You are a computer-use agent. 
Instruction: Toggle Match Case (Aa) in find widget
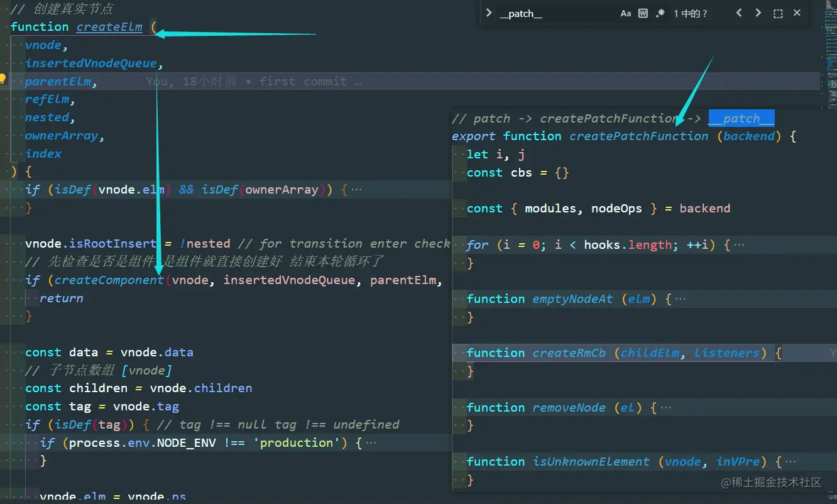click(x=626, y=13)
